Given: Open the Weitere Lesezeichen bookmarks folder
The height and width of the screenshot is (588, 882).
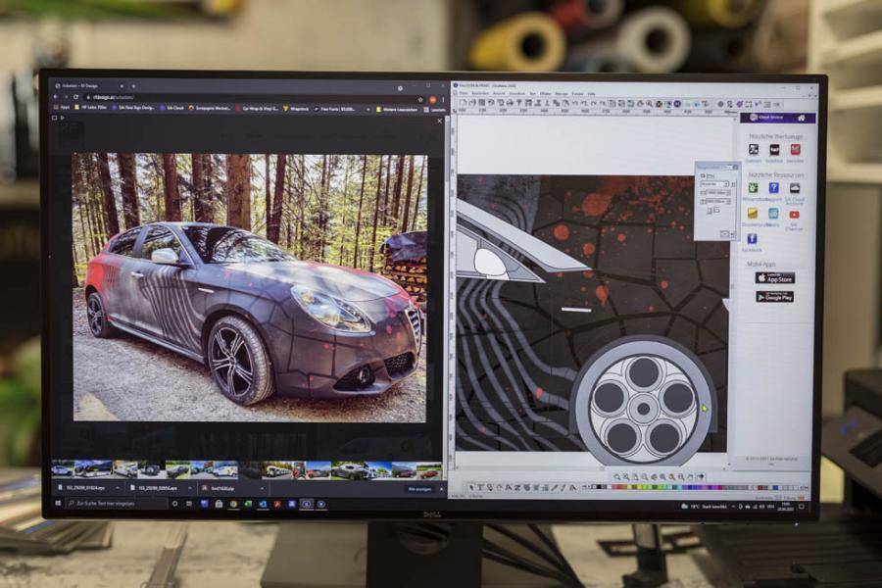Looking at the screenshot, I should point(396,109).
